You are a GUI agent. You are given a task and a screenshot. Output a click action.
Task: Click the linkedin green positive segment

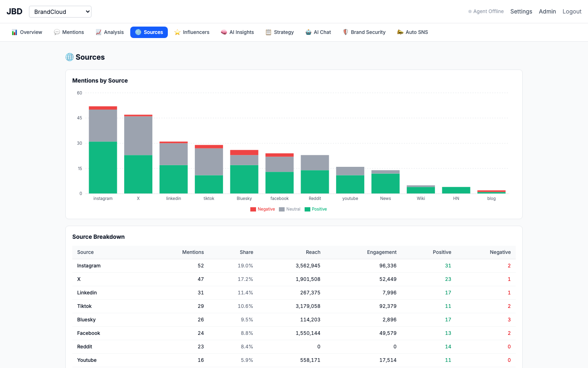pyautogui.click(x=174, y=179)
